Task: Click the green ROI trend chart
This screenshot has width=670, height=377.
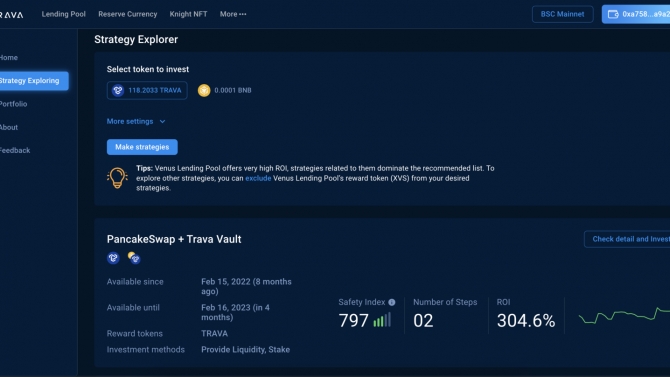Action: click(624, 315)
